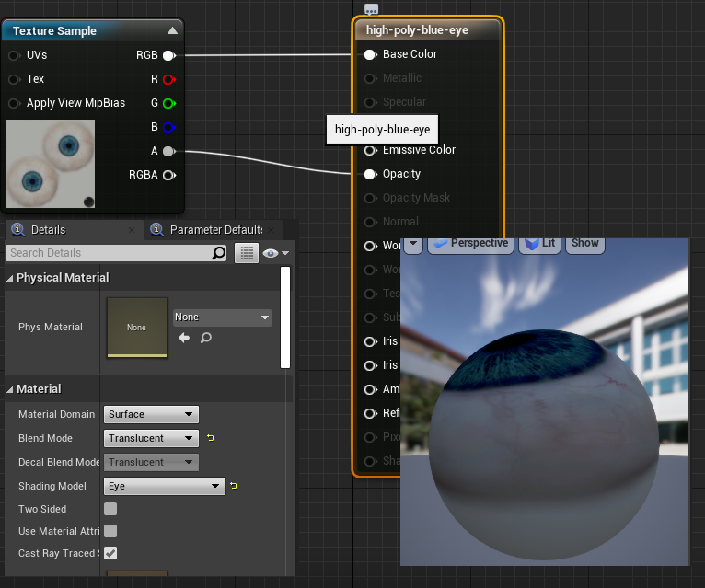Reset Blend Mode to default with yellow arrow
The width and height of the screenshot is (705, 588).
coord(210,438)
